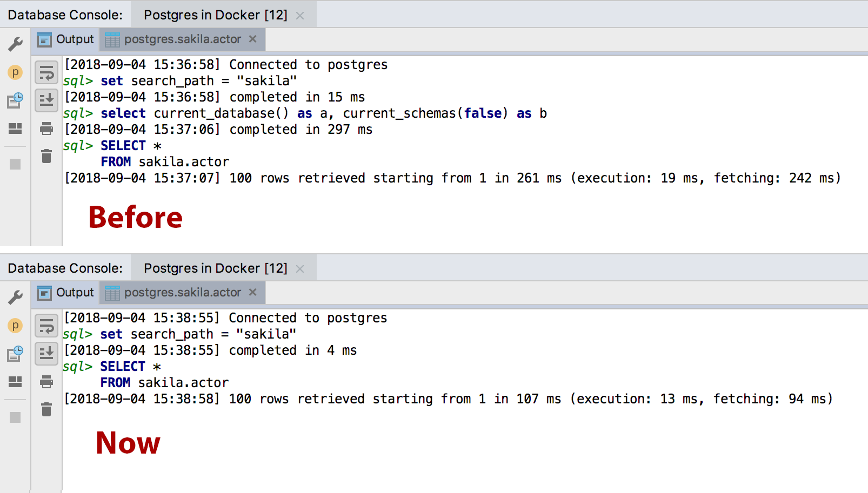Click gray stop square in Now panel
Image resolution: width=868 pixels, height=493 pixels.
point(15,417)
